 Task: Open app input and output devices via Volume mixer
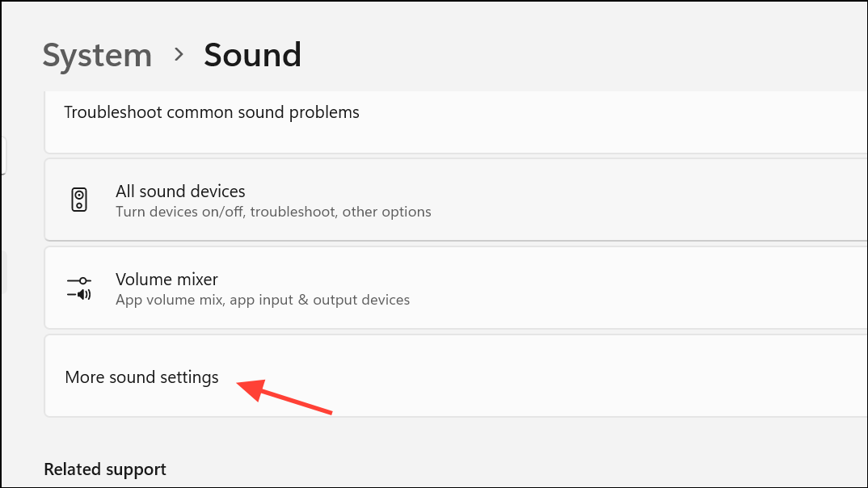(323, 288)
